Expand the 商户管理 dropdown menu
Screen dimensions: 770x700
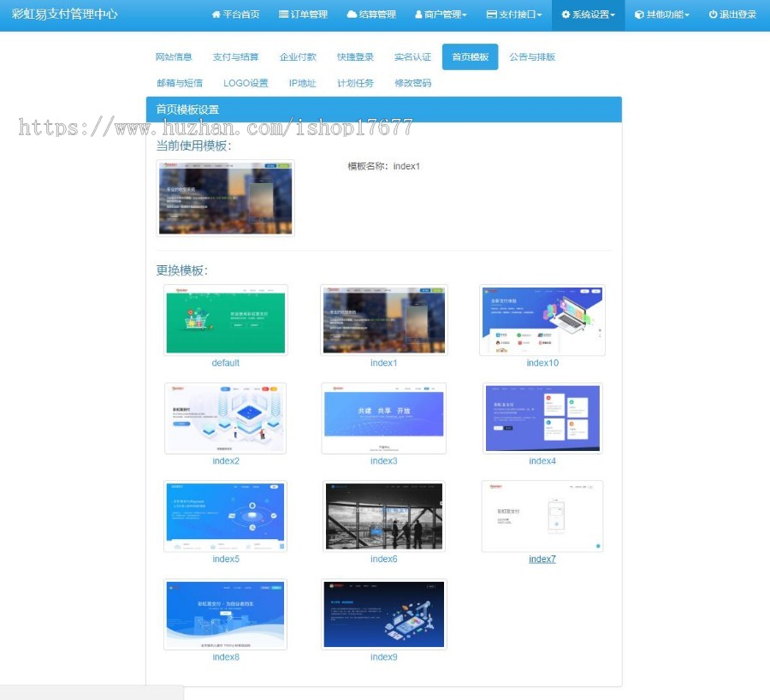tap(441, 15)
